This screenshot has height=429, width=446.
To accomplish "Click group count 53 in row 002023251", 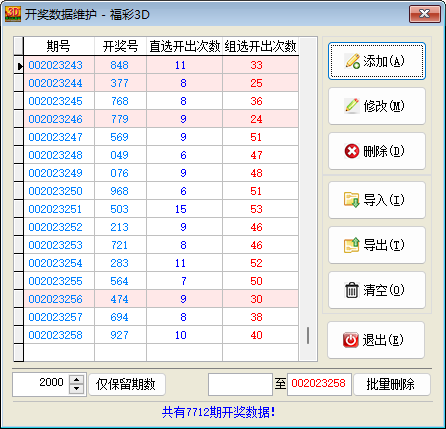I will click(260, 209).
